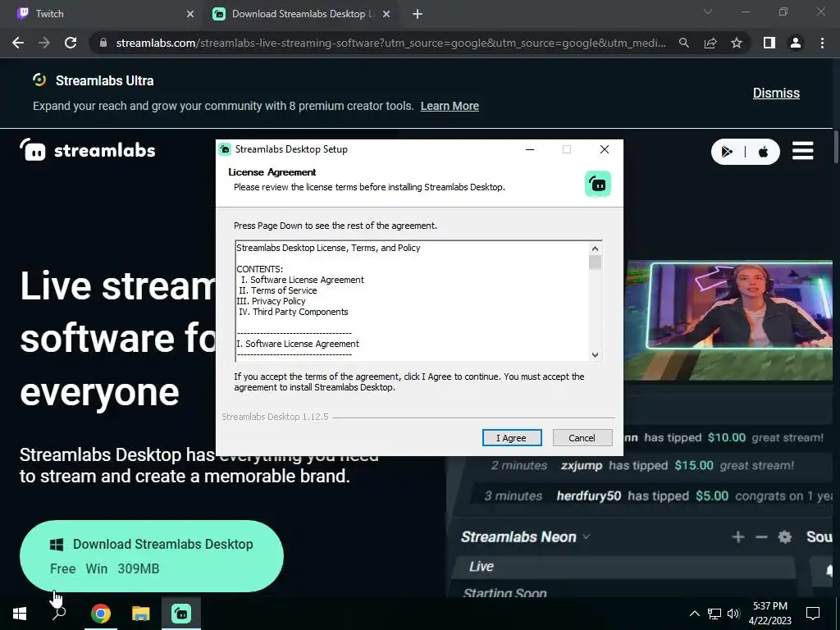Minimize the Streamlabs Desktop Setup dialog

pos(530,149)
